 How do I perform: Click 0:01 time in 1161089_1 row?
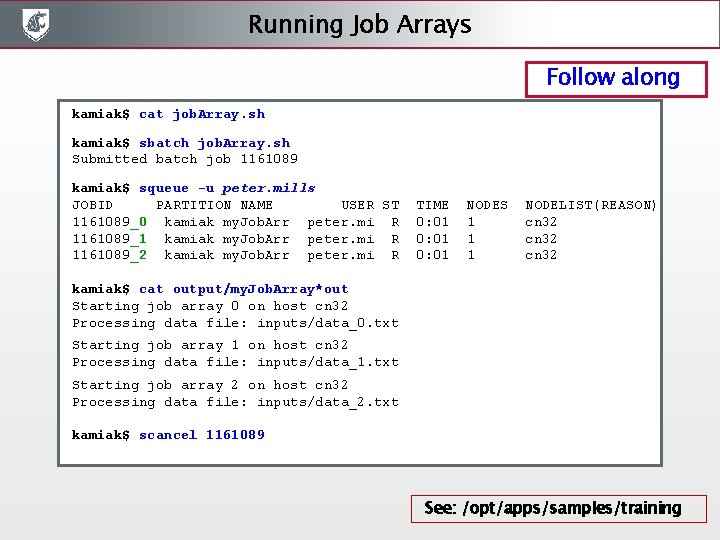433,239
